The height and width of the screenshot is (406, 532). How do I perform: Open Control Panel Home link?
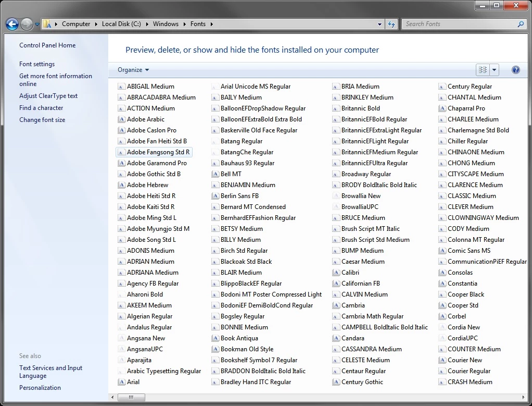click(x=47, y=45)
